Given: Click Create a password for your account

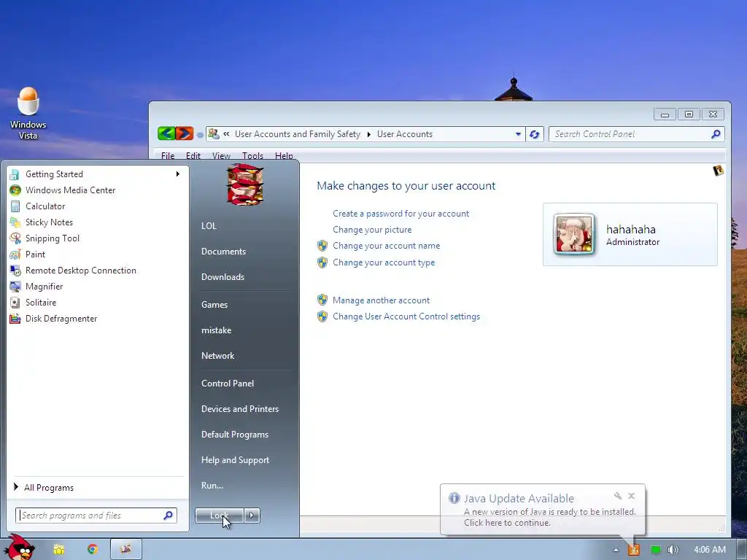Looking at the screenshot, I should [x=400, y=214].
